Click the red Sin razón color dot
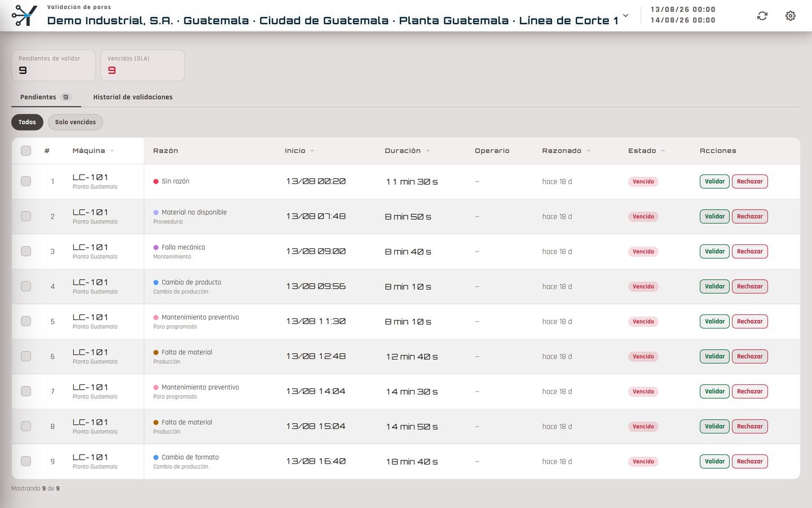812x508 pixels. [x=156, y=181]
